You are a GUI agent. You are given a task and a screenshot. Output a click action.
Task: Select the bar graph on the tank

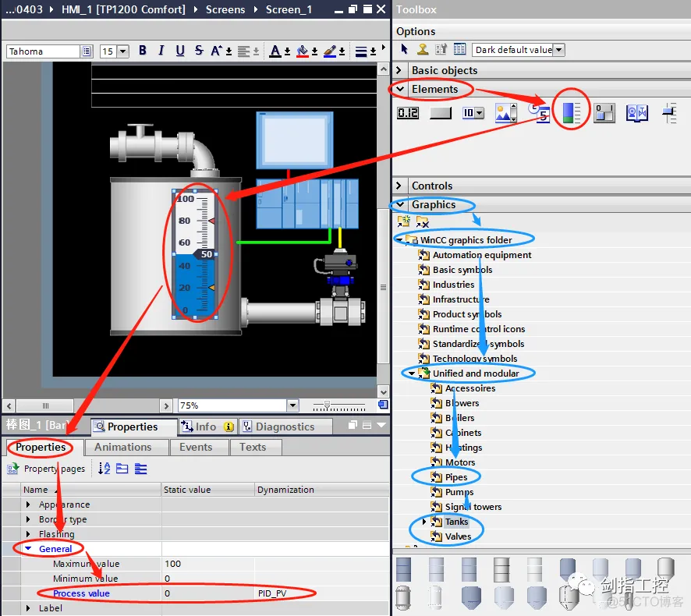click(x=195, y=253)
